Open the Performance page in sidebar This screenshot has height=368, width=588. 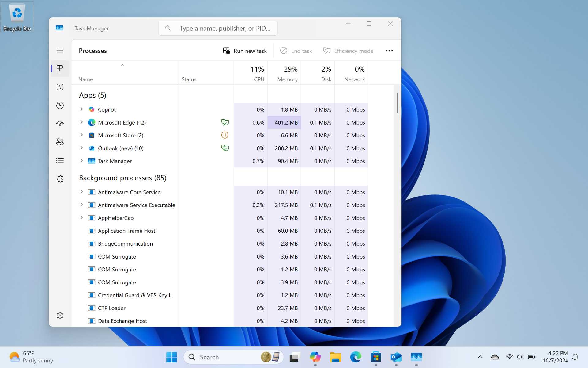tap(60, 87)
